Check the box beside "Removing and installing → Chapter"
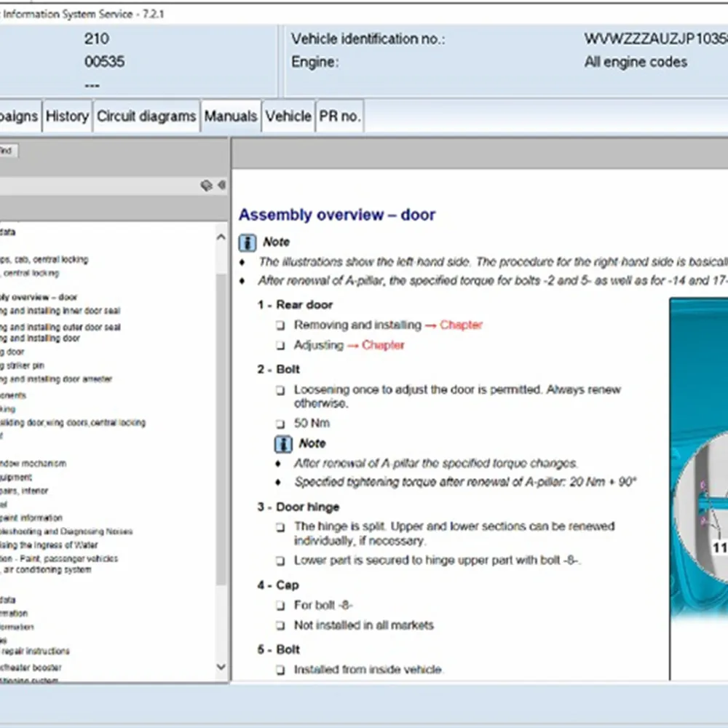The width and height of the screenshot is (728, 728). click(x=280, y=325)
